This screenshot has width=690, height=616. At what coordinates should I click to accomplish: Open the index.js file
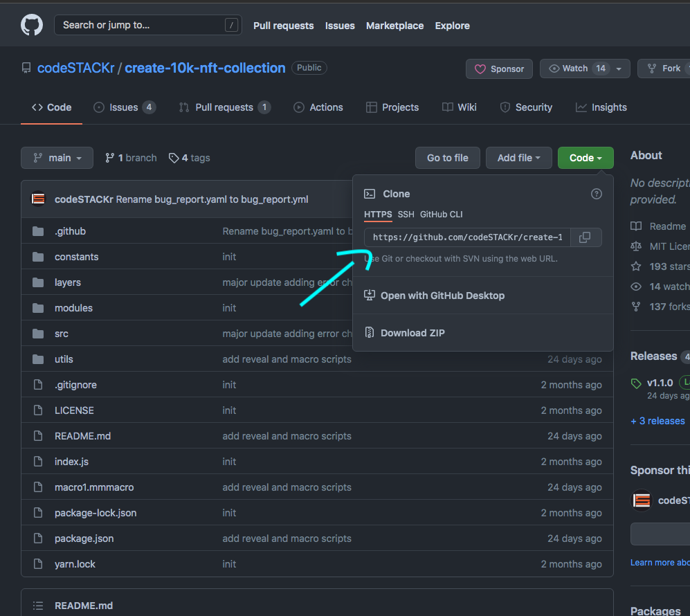click(x=71, y=462)
